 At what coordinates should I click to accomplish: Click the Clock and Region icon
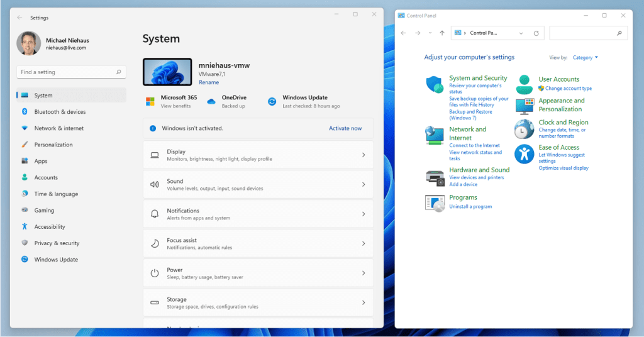(x=524, y=129)
